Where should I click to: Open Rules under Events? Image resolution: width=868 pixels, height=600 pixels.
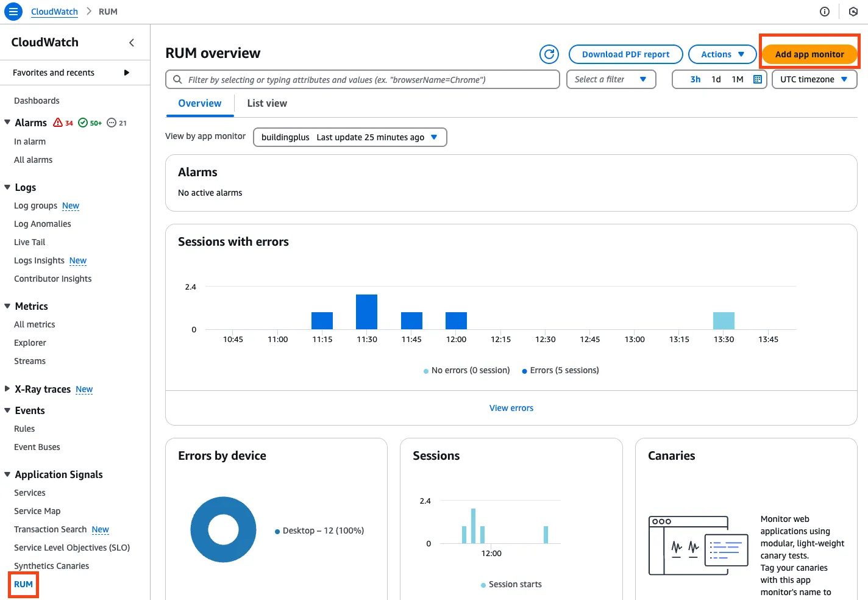coord(24,429)
